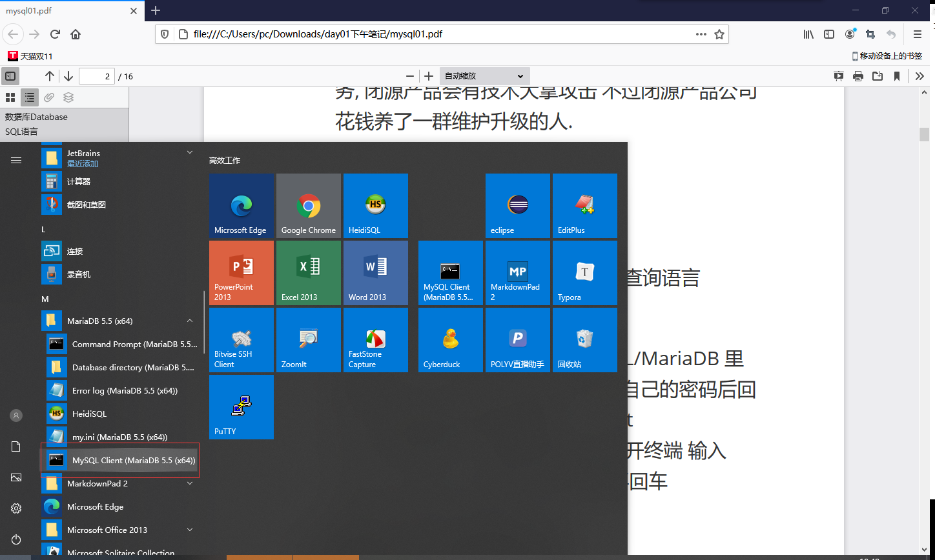
Task: Open Start menu pictures icon
Action: tap(16, 477)
